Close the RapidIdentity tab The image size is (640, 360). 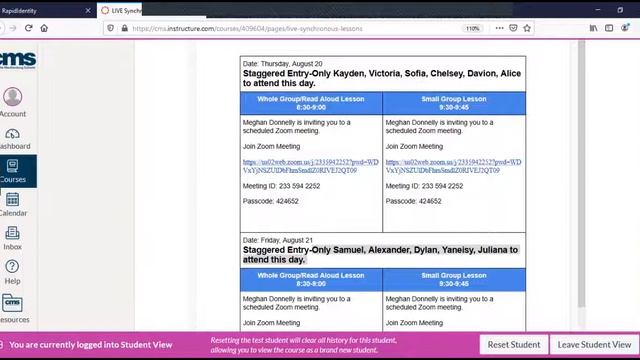(88, 11)
